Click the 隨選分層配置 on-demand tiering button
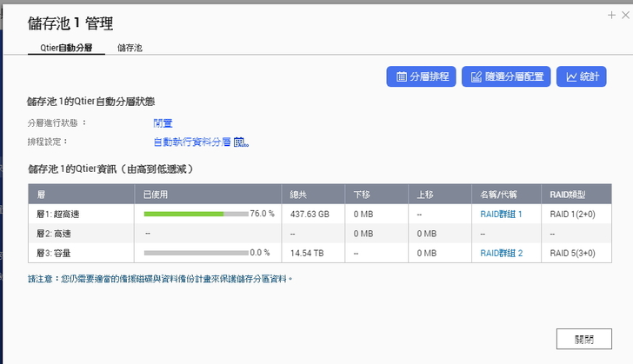Viewport: 633px width, 364px height. tap(506, 76)
